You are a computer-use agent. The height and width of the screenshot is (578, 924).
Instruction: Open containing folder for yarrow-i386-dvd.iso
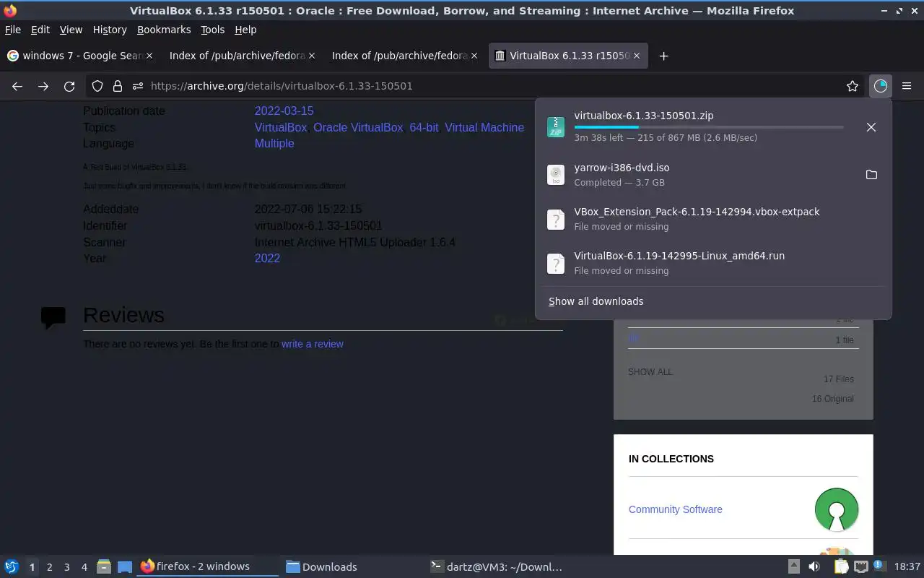(x=871, y=175)
